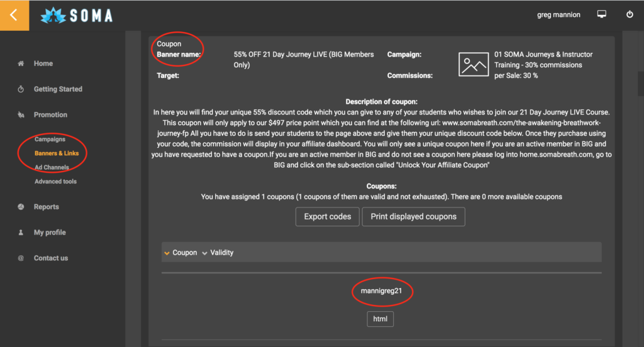This screenshot has height=347, width=644.
Task: Click the 'Commissions:' label
Action: coord(409,75)
